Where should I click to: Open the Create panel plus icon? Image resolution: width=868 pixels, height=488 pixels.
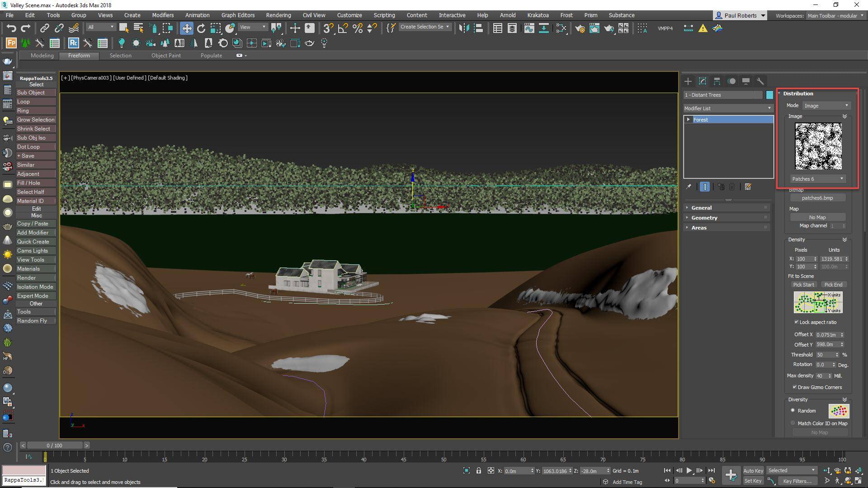688,81
